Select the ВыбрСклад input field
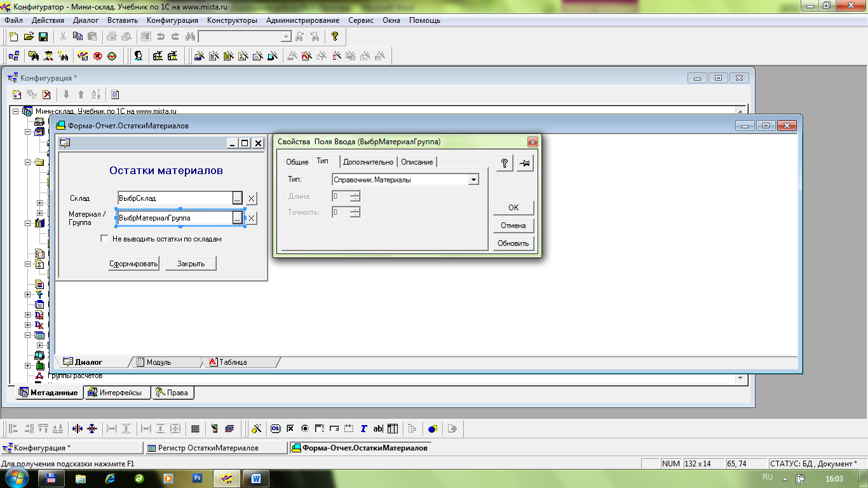868x488 pixels. click(x=175, y=198)
